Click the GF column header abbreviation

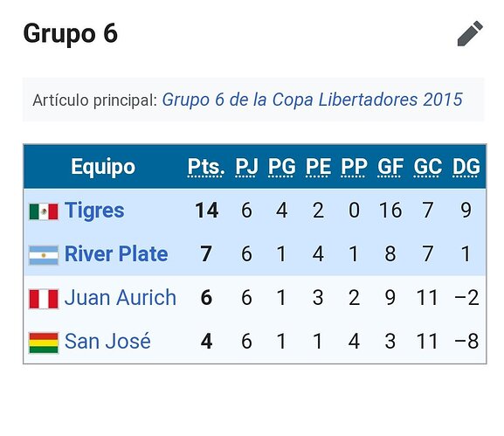[x=390, y=167]
